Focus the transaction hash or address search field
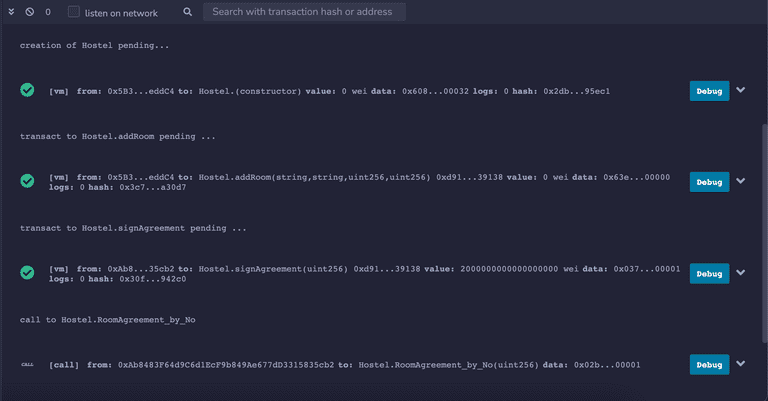Image resolution: width=768 pixels, height=401 pixels. click(x=304, y=12)
